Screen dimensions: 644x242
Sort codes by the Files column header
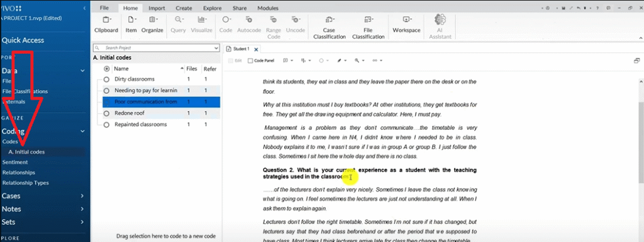192,69
